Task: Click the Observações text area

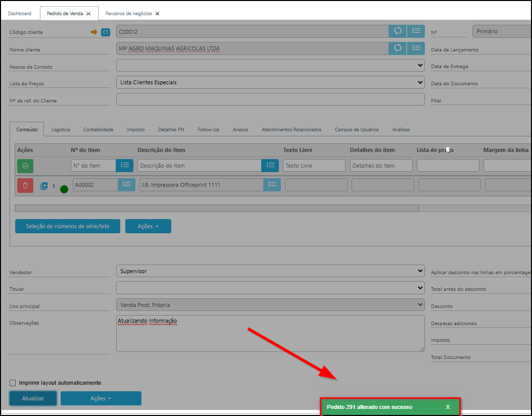Action: (270, 333)
